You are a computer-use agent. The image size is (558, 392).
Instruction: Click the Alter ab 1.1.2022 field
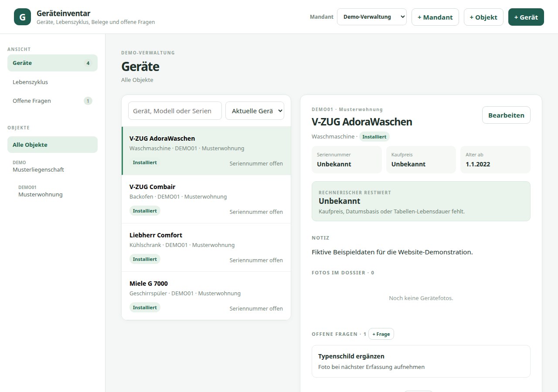(x=495, y=159)
